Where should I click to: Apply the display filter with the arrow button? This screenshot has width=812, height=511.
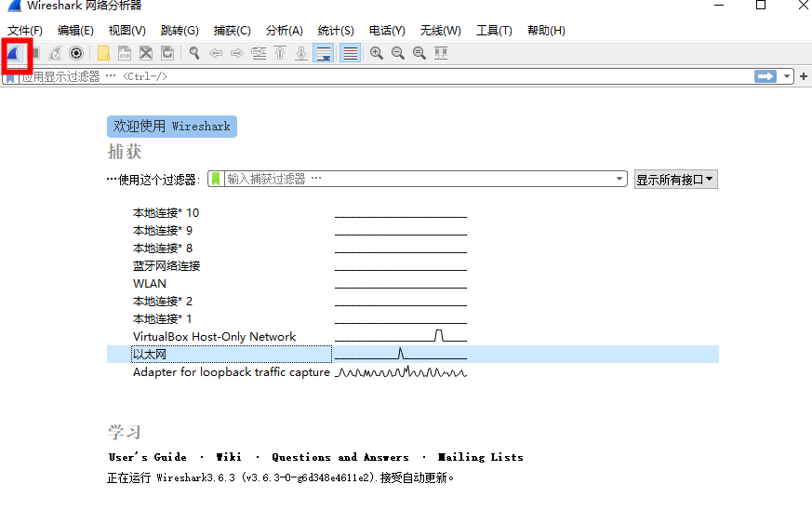click(765, 76)
